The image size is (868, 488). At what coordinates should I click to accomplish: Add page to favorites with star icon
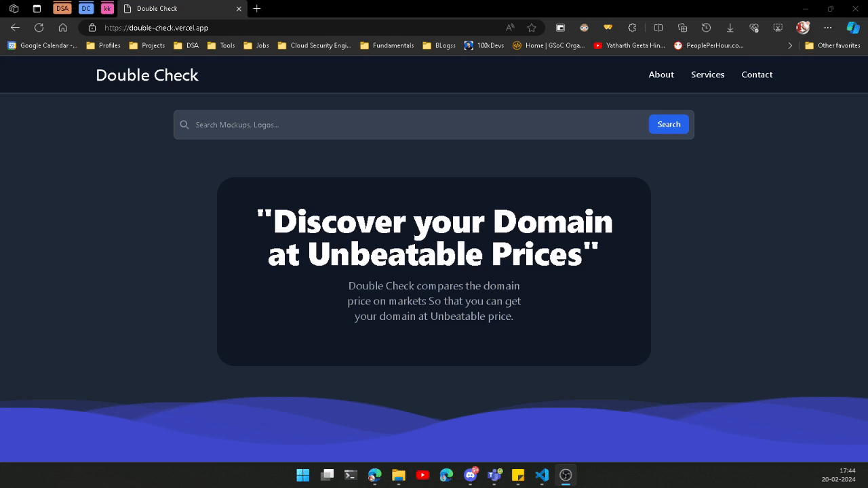532,28
